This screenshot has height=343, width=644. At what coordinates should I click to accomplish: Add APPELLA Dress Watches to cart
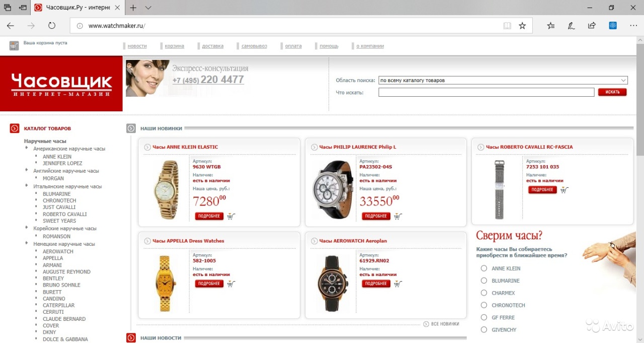click(231, 284)
